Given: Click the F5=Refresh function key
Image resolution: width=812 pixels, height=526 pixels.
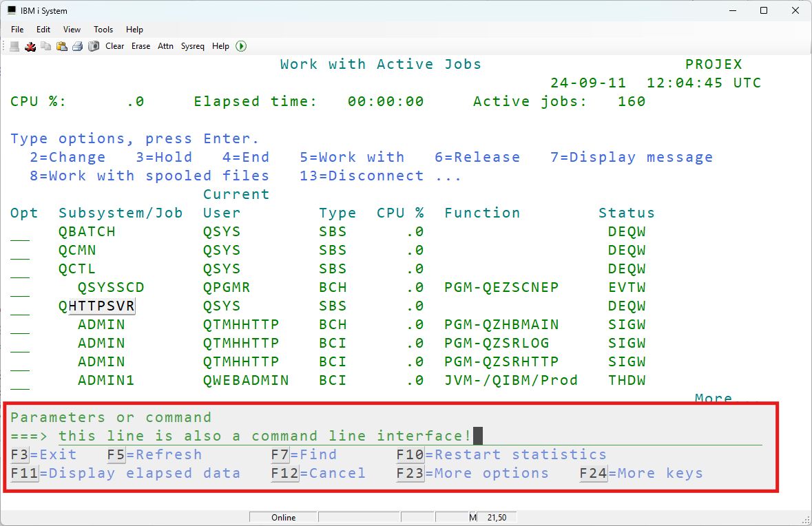Looking at the screenshot, I should 154,454.
